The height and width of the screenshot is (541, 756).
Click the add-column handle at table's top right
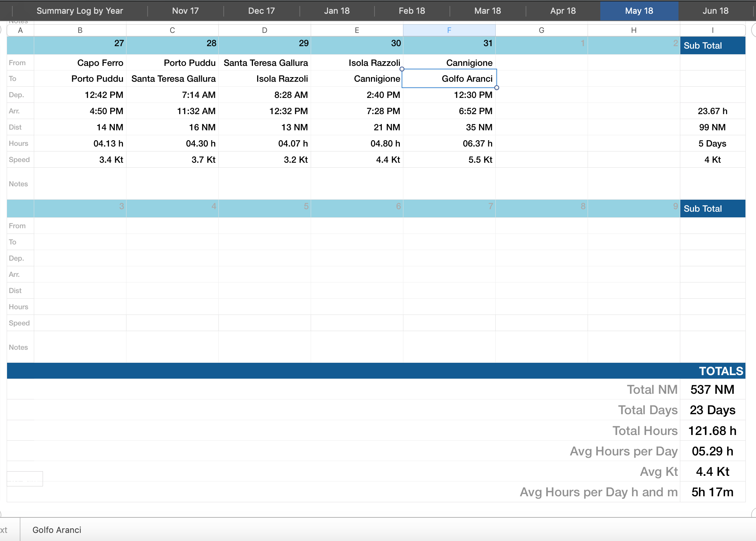pos(754,30)
